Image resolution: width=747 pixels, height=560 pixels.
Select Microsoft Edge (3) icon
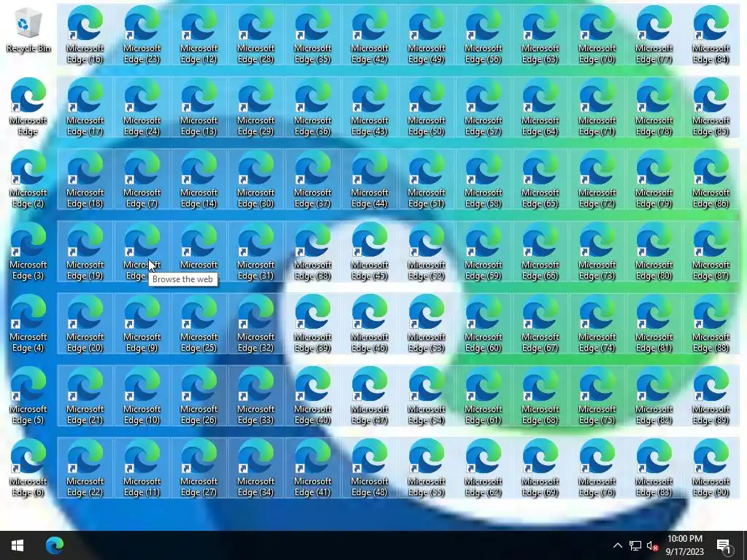pyautogui.click(x=28, y=252)
